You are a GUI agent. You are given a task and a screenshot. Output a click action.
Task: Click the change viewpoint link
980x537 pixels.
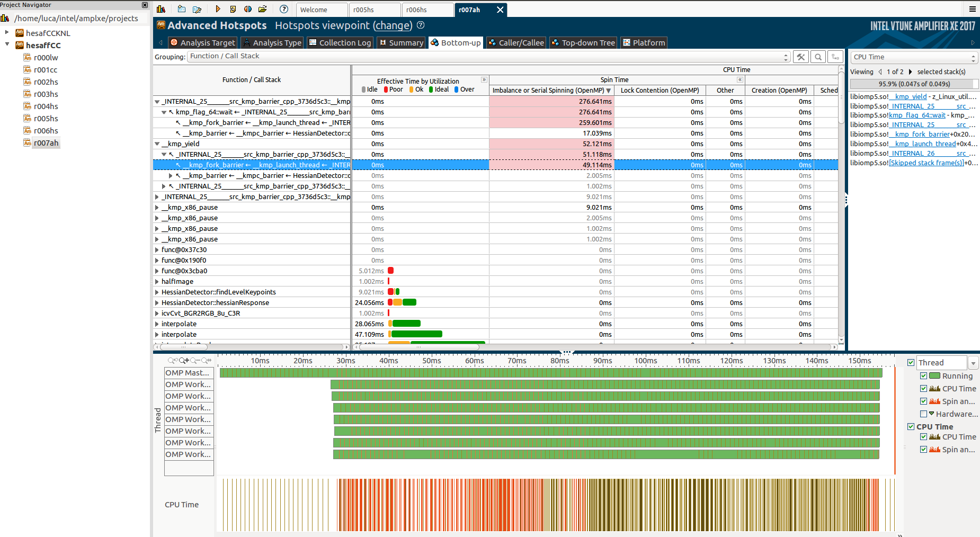pos(393,25)
